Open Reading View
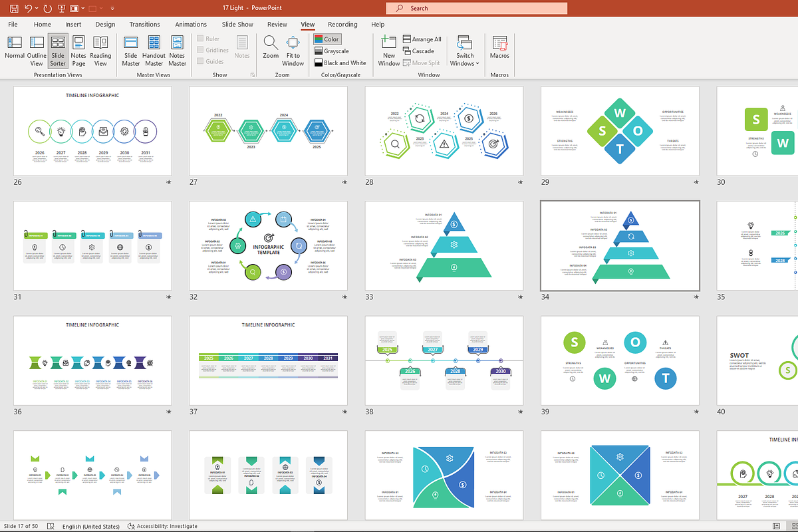The height and width of the screenshot is (532, 798). pos(100,51)
